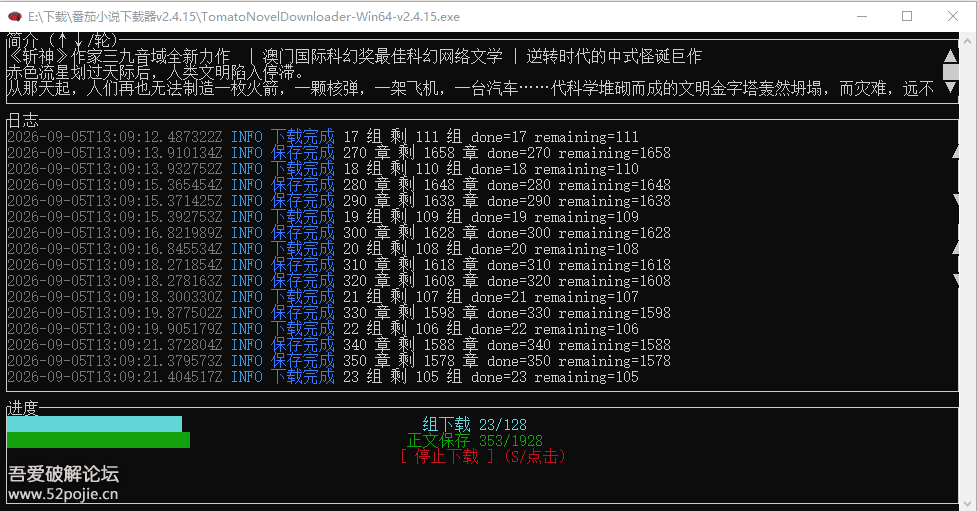Screen dimensions: 977x511
Task: Click the up arrow in the intro scrollbar
Action: 950,56
